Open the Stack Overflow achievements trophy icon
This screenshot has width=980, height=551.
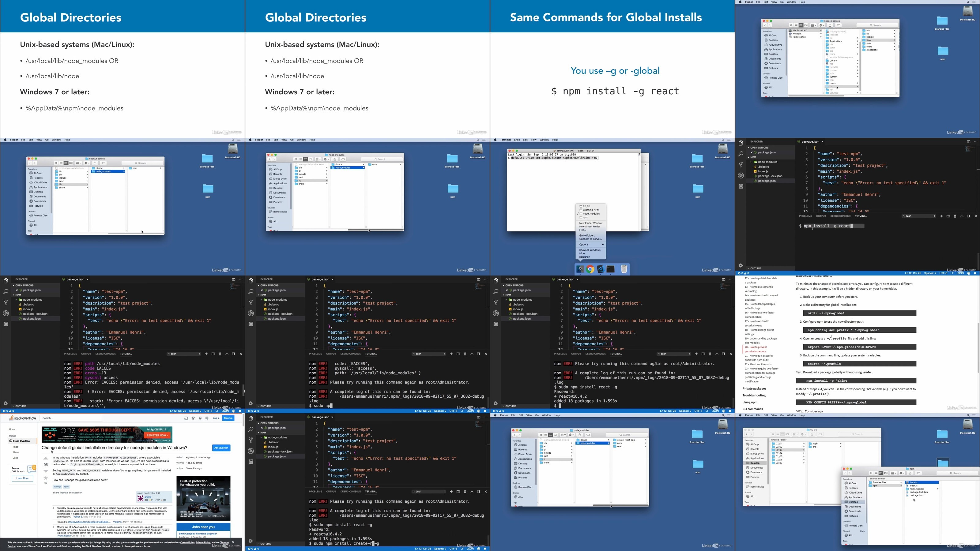pos(193,418)
